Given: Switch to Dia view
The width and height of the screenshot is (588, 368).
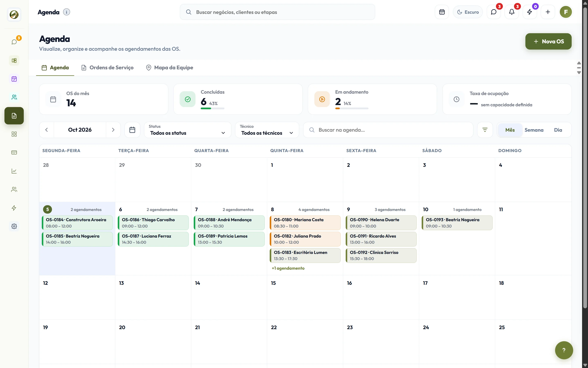Looking at the screenshot, I should 558,130.
